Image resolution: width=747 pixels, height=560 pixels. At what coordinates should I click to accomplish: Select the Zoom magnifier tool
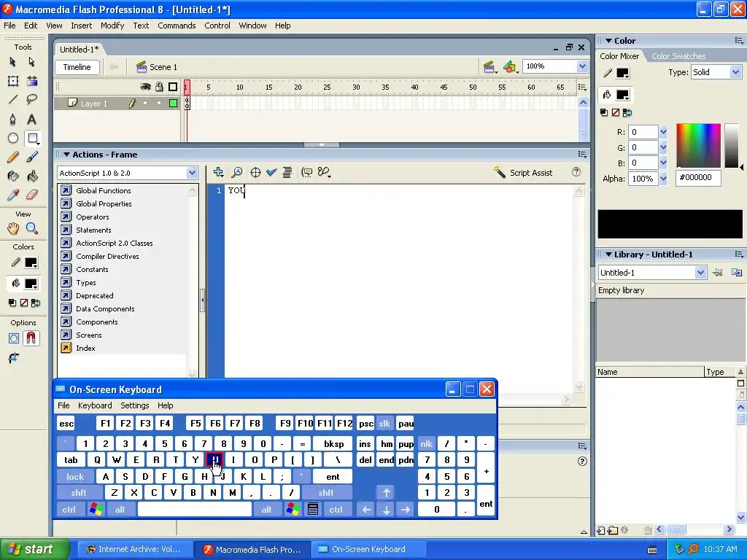[x=31, y=228]
